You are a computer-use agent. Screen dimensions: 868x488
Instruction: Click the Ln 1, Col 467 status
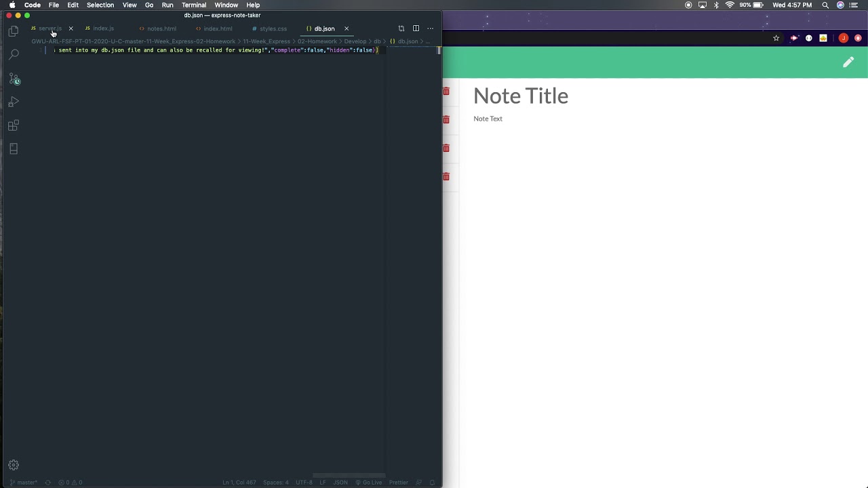[239, 483]
